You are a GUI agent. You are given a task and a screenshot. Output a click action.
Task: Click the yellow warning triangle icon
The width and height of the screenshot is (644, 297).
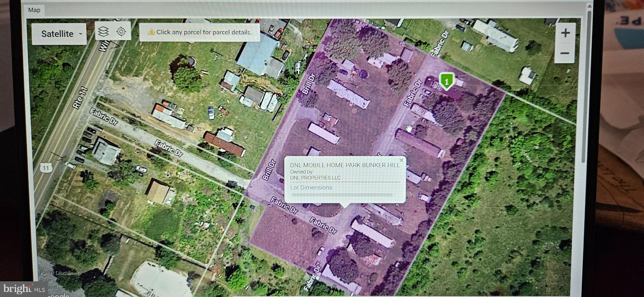click(x=151, y=32)
